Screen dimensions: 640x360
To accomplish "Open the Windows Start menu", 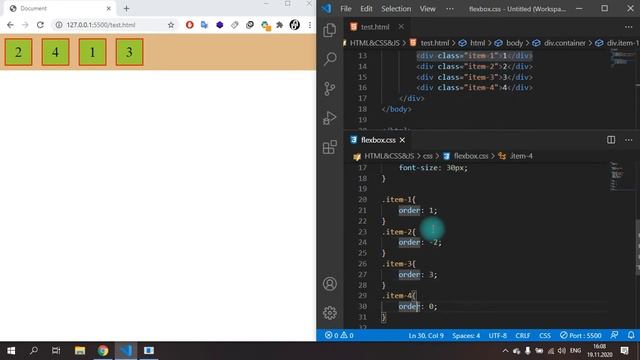I will coord(11,351).
